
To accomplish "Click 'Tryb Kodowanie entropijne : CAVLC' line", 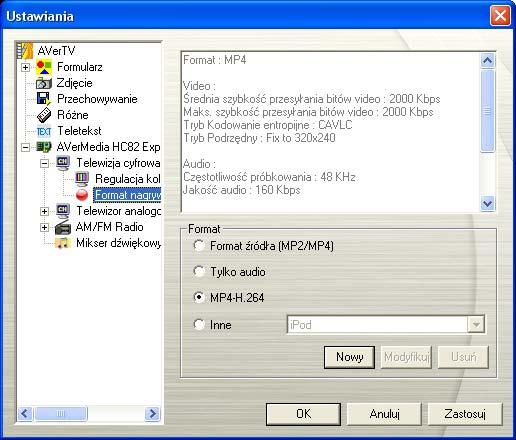I will (x=268, y=125).
